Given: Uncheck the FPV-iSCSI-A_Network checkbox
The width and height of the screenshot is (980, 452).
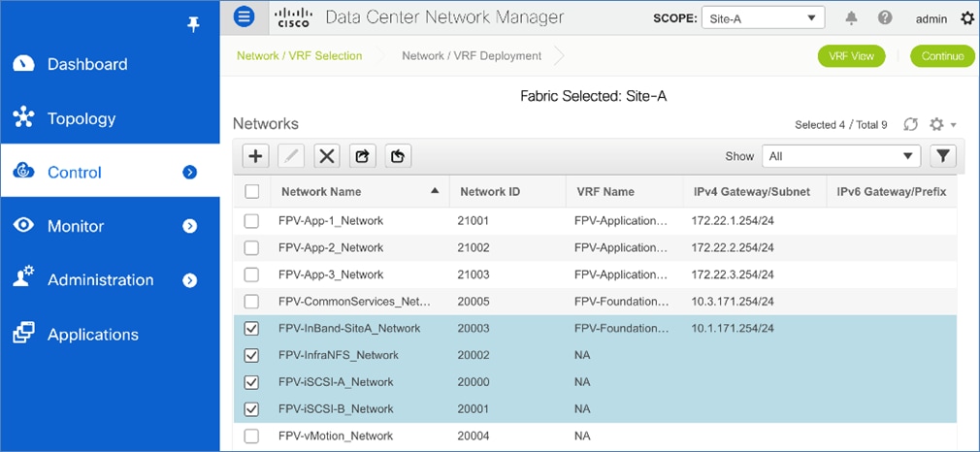Looking at the screenshot, I should pyautogui.click(x=252, y=382).
